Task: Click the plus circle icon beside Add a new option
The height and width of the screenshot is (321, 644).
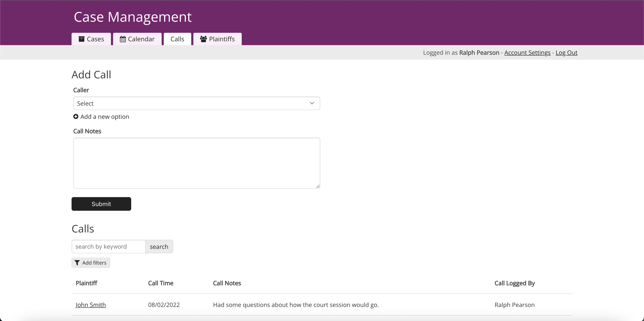Action: pyautogui.click(x=76, y=117)
